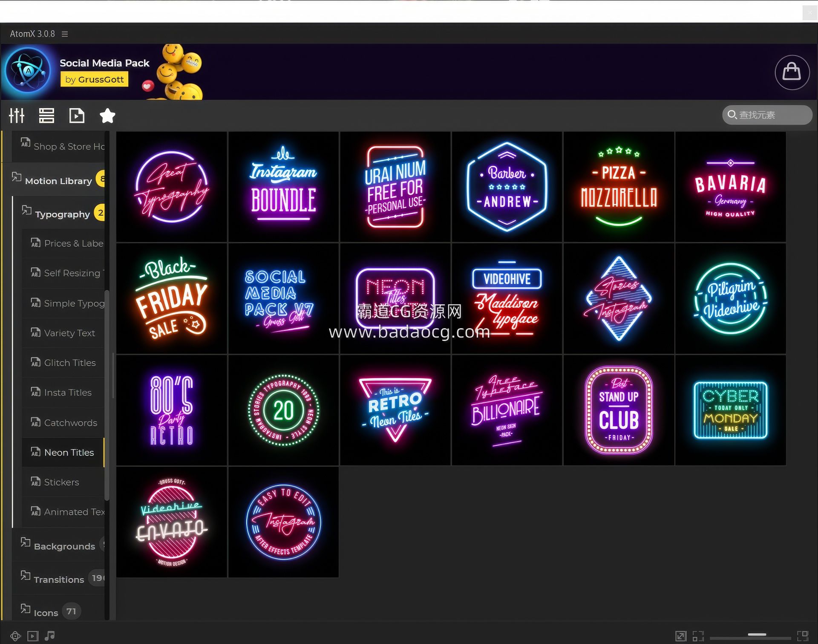
Task: Click the AtomX atom logo
Action: click(x=28, y=71)
